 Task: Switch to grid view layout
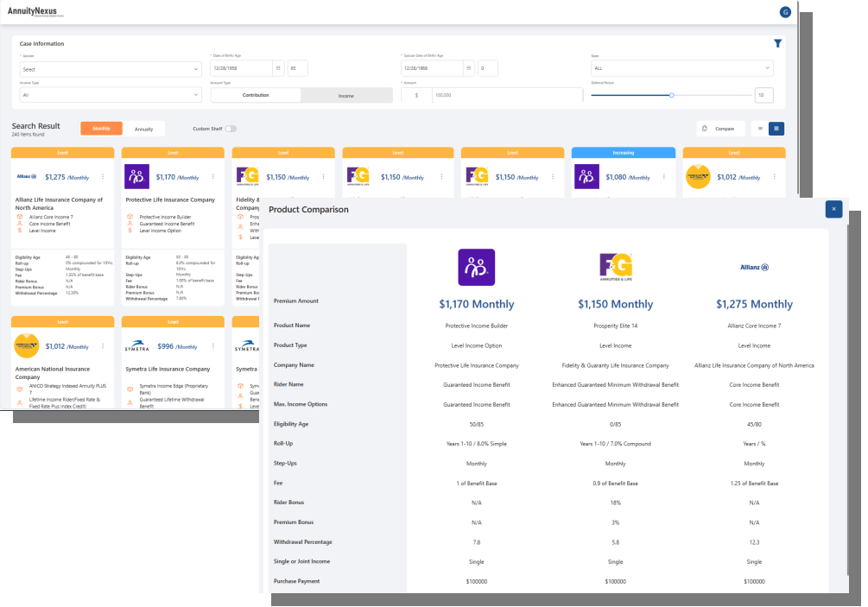[x=776, y=129]
